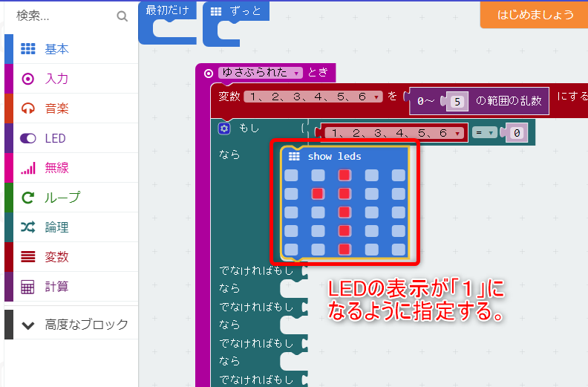The image size is (588, 387).
Task: Click the 計算 calculator icon
Action: 28,287
